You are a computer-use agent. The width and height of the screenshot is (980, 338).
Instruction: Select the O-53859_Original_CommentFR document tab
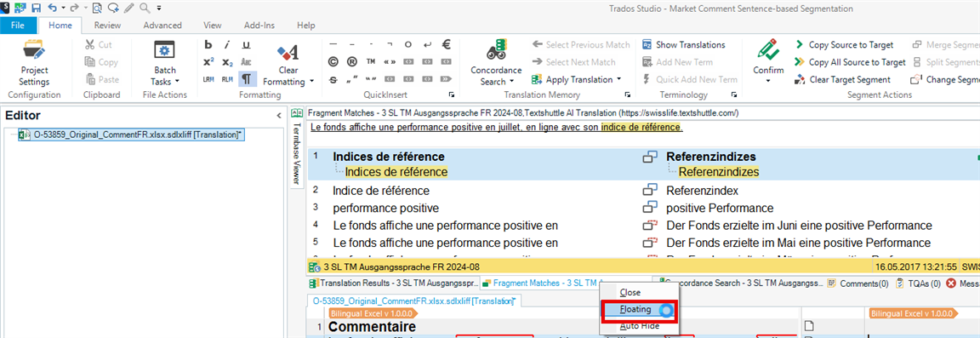pyautogui.click(x=413, y=301)
